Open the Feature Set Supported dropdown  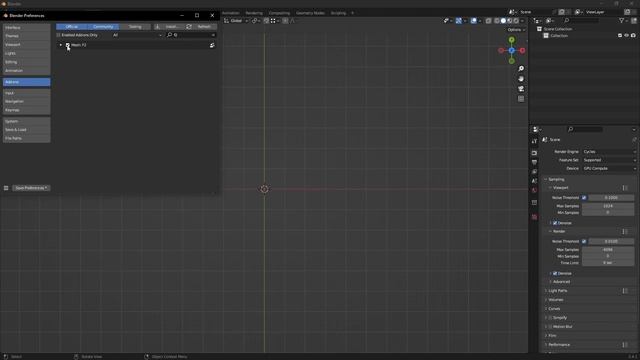(609, 160)
